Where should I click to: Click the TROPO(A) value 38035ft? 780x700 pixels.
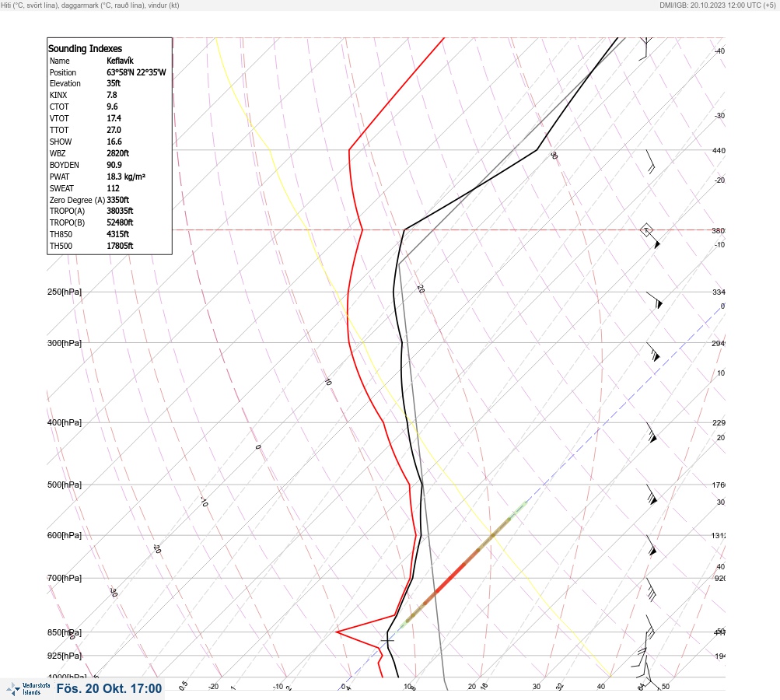(x=120, y=211)
